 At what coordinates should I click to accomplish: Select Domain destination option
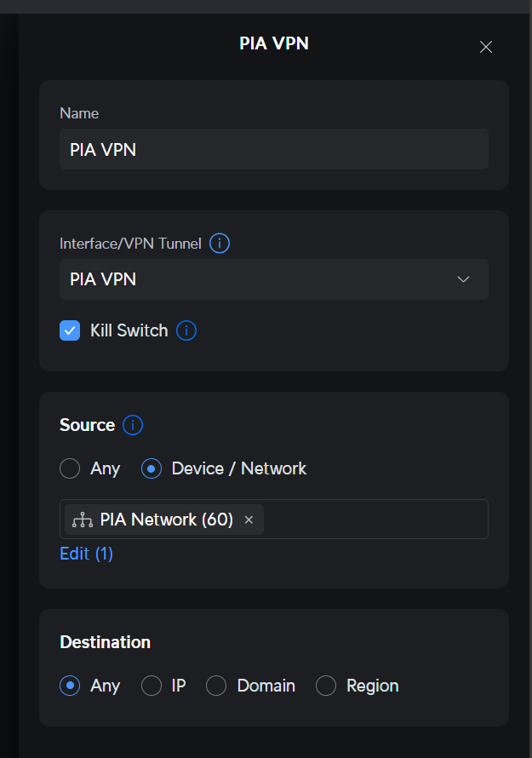click(216, 686)
